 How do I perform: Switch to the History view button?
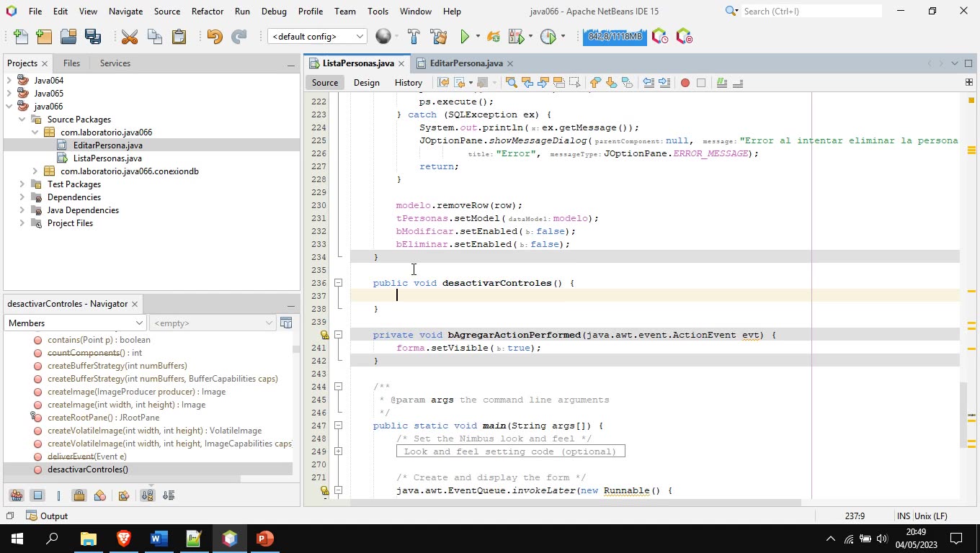[409, 83]
